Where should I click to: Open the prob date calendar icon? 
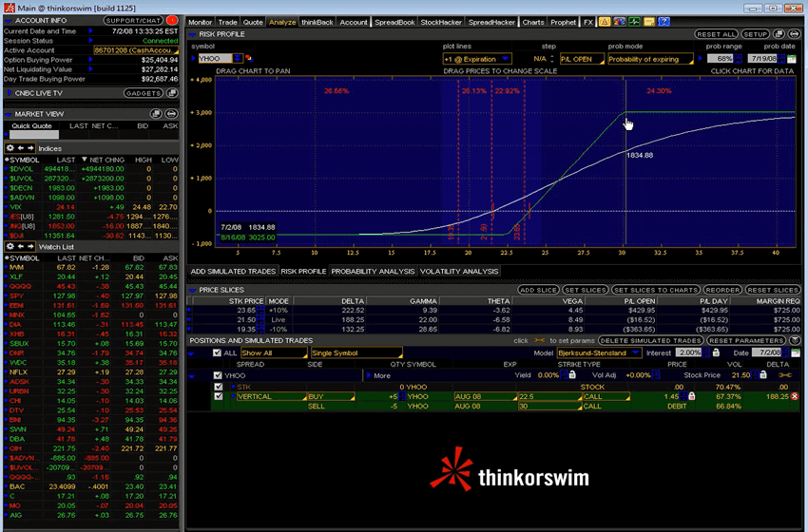coord(791,59)
